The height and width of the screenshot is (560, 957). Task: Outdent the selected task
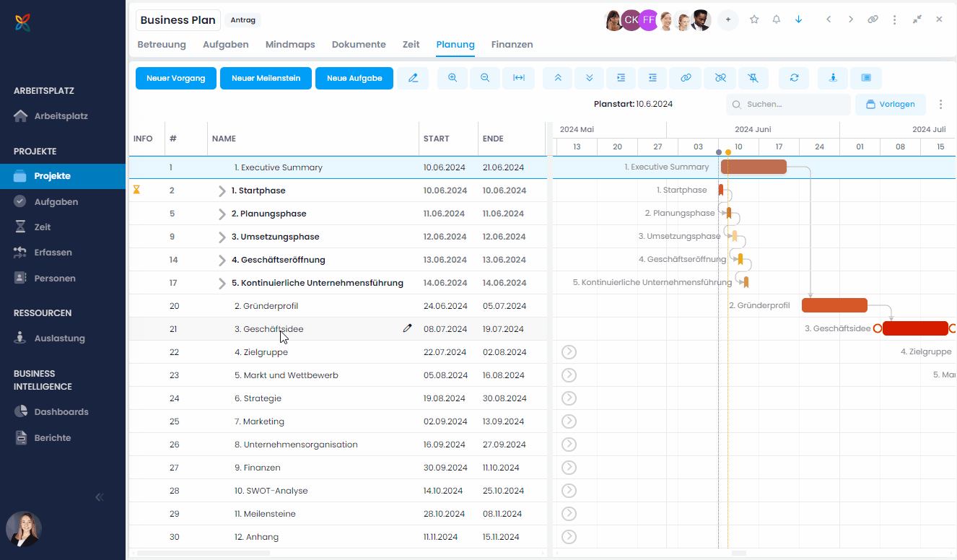[653, 78]
